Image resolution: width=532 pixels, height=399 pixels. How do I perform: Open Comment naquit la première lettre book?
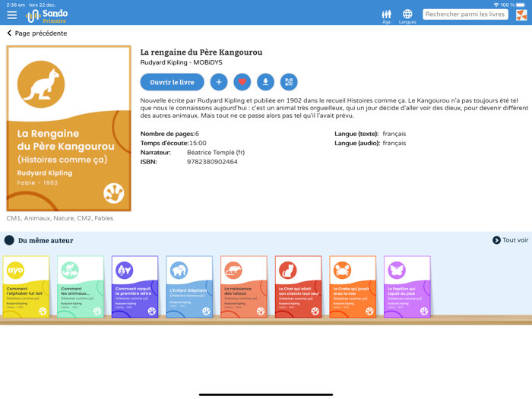[x=135, y=287]
